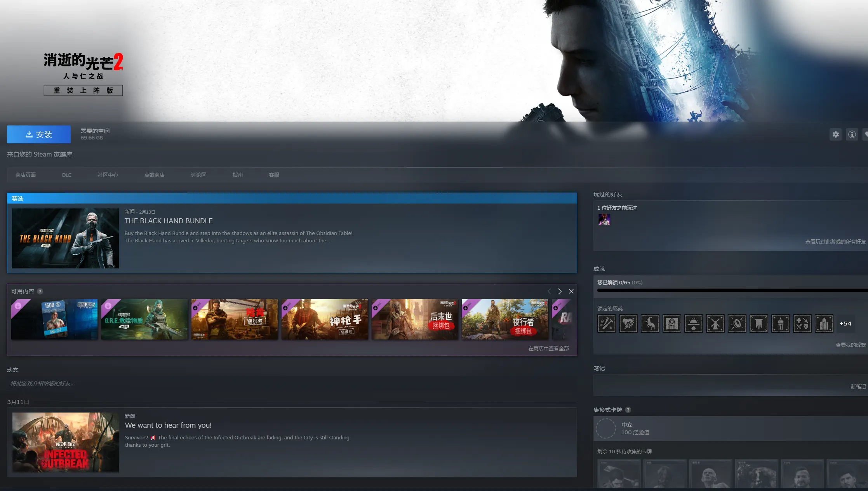Expand the +54 more achievements tile
868x491 pixels.
845,324
